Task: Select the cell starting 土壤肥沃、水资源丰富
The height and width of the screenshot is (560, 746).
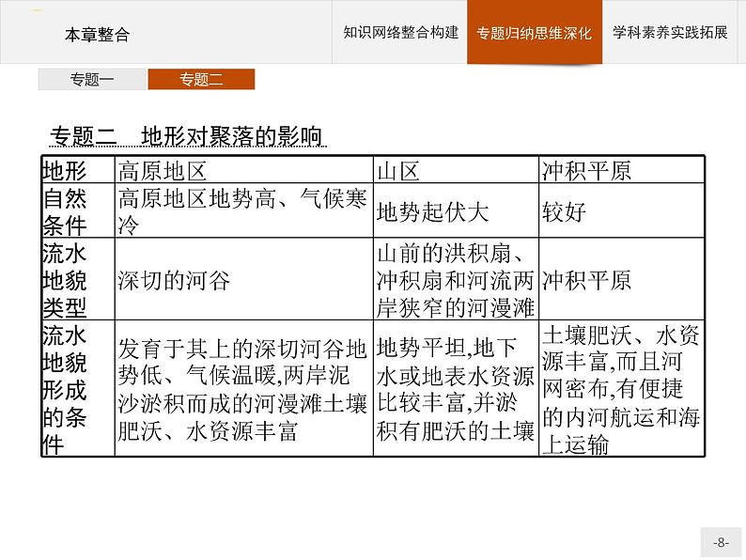Action: point(621,388)
